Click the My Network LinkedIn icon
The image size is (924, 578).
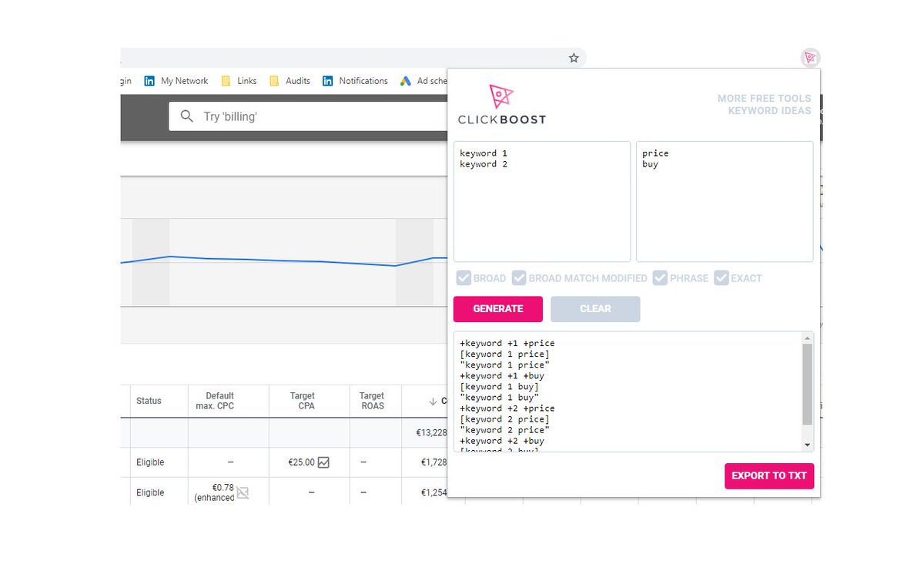149,81
